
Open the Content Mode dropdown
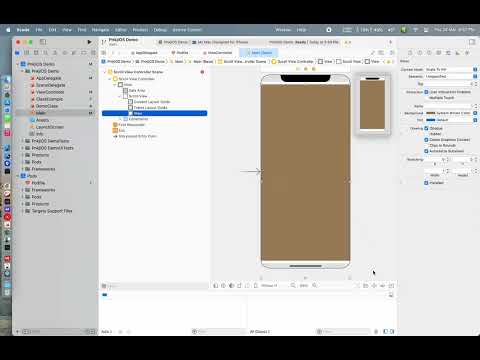[x=451, y=69]
